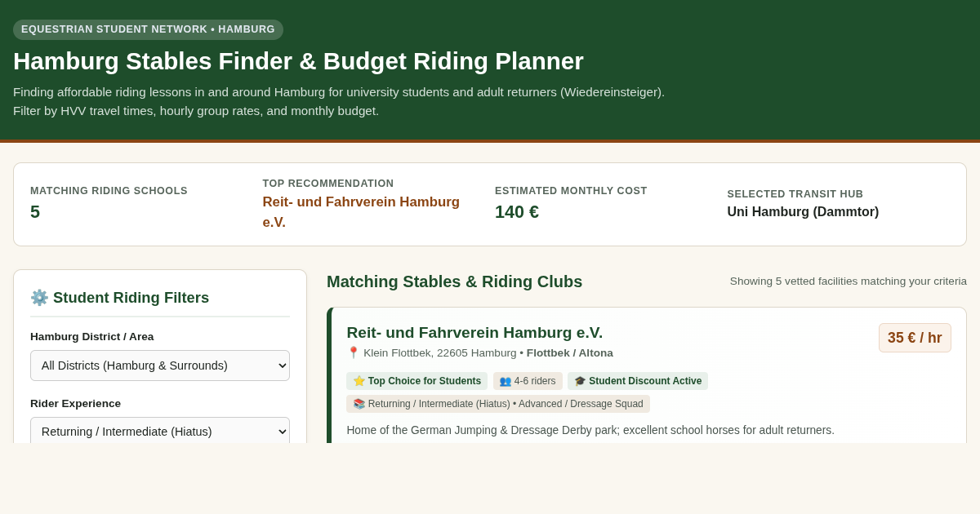Screen dimensions: 980x514
Task: Click the Hamburg District / Area label
Action: tap(92, 337)
